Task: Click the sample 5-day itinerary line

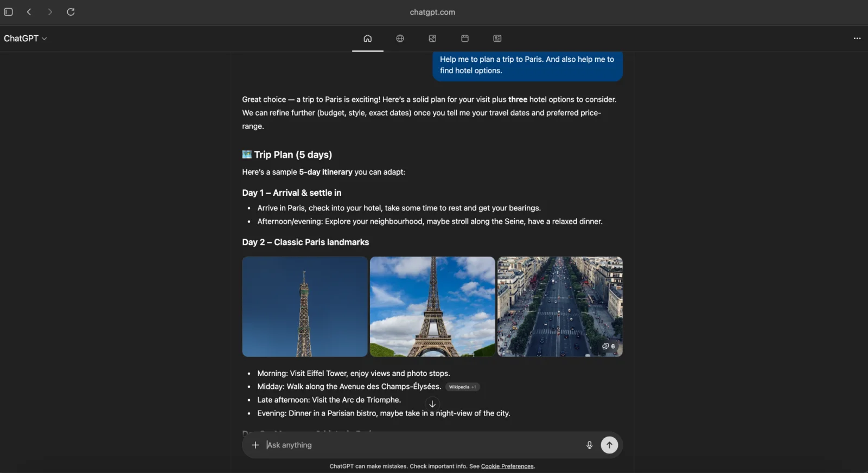Action: tap(324, 172)
